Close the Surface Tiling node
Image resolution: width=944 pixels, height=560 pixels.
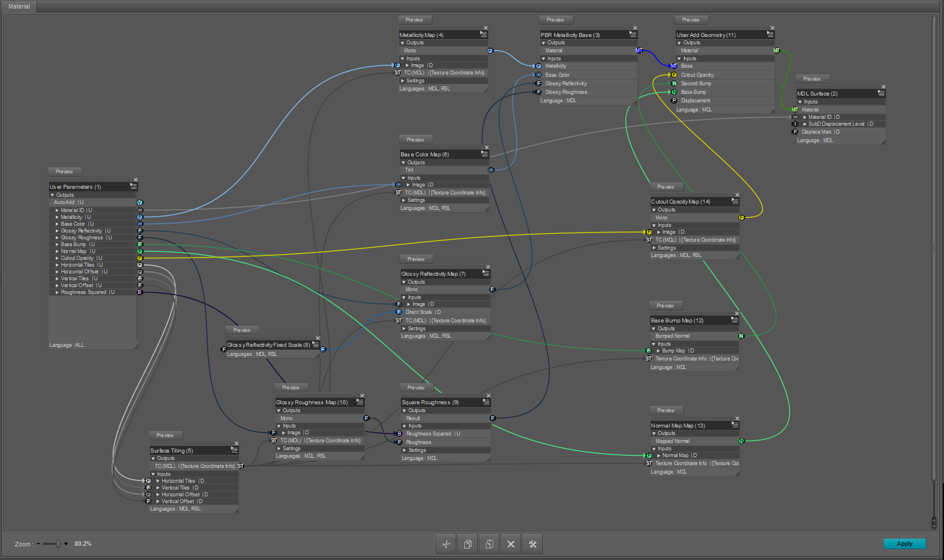tap(237, 443)
